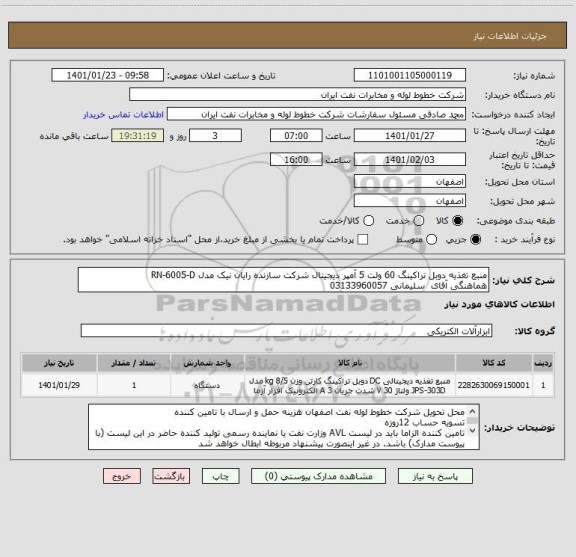Click the تعداد / مقدار column header
Viewport: 576px width, 557px height.
click(134, 363)
